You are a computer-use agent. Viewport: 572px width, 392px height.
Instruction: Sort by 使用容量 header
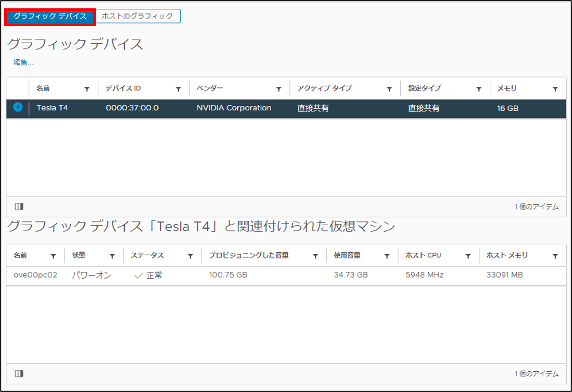click(347, 255)
